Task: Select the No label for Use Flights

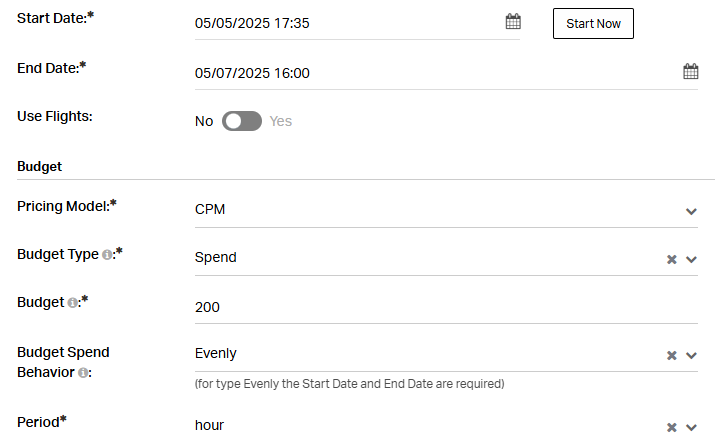Action: [204, 121]
